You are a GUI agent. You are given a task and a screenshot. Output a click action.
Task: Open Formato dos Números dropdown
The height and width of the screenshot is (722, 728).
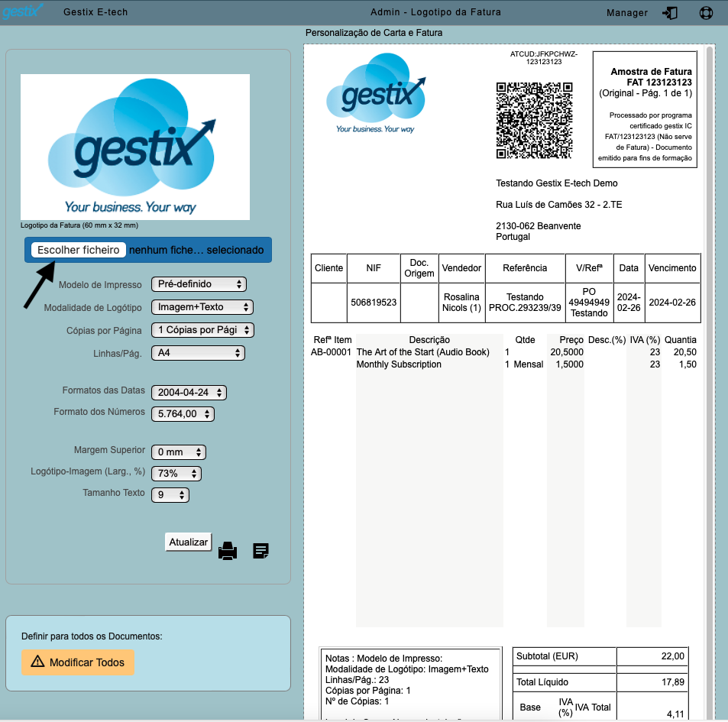pos(183,413)
